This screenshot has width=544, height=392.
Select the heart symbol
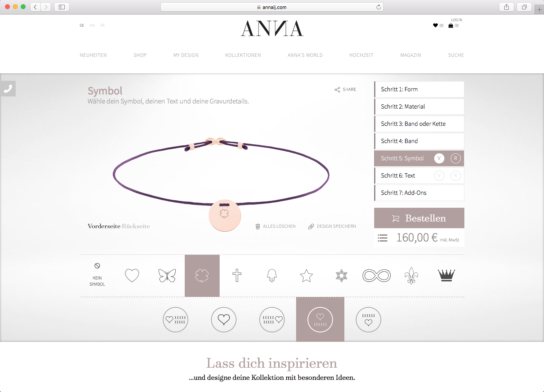132,276
